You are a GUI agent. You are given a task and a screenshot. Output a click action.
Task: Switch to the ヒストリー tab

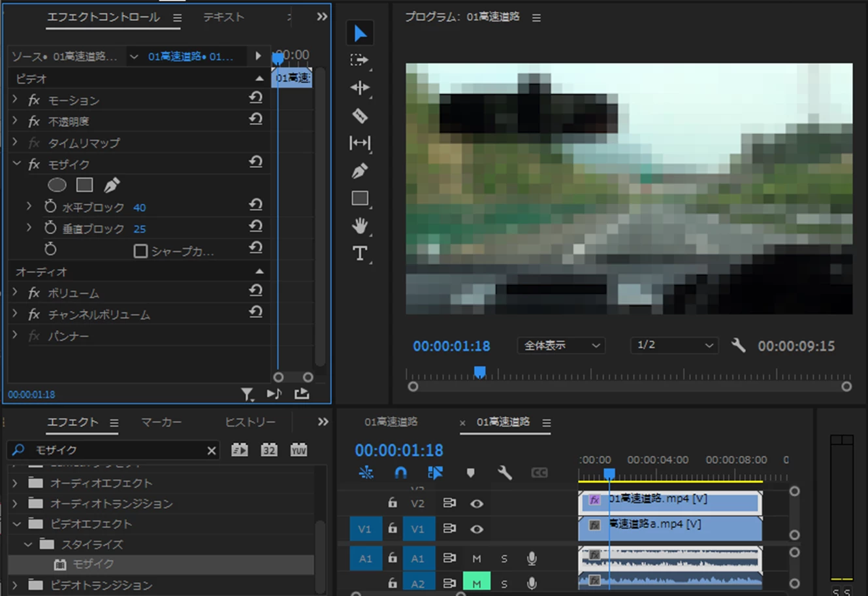click(250, 422)
